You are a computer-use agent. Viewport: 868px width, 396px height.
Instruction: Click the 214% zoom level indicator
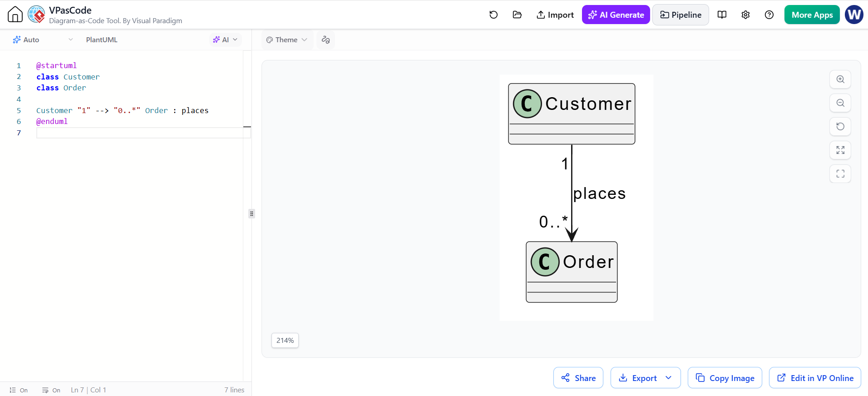(x=285, y=341)
